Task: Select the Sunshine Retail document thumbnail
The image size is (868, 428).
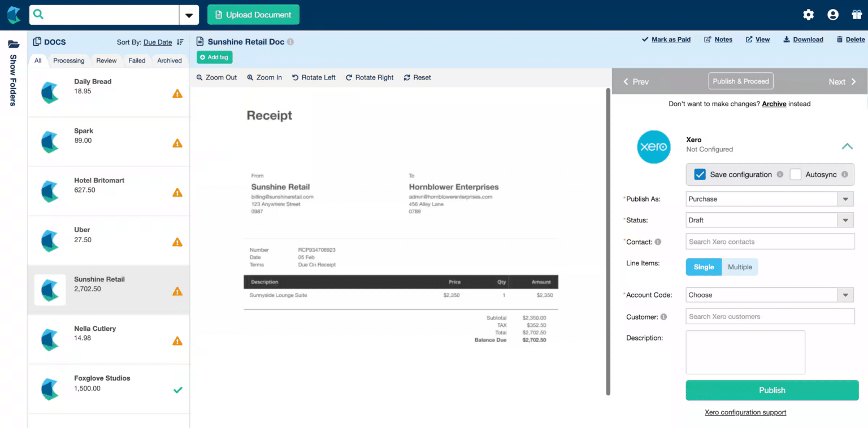Action: (x=50, y=291)
